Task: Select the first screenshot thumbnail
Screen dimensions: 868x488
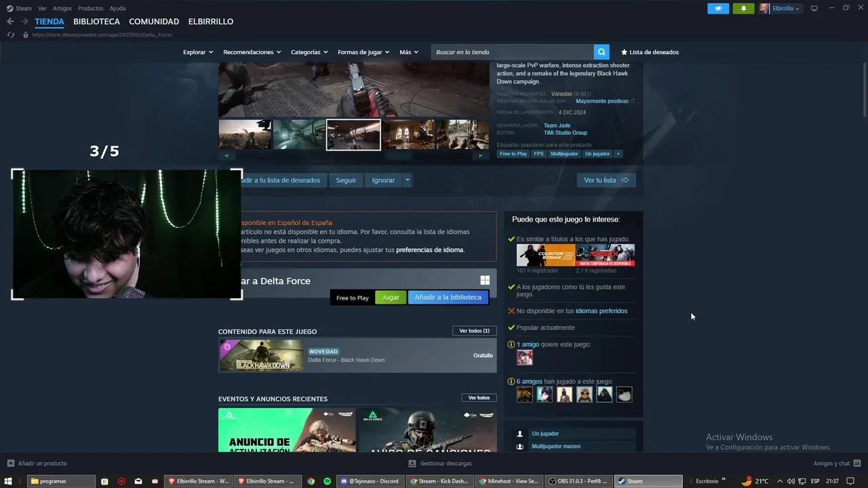Action: (244, 134)
